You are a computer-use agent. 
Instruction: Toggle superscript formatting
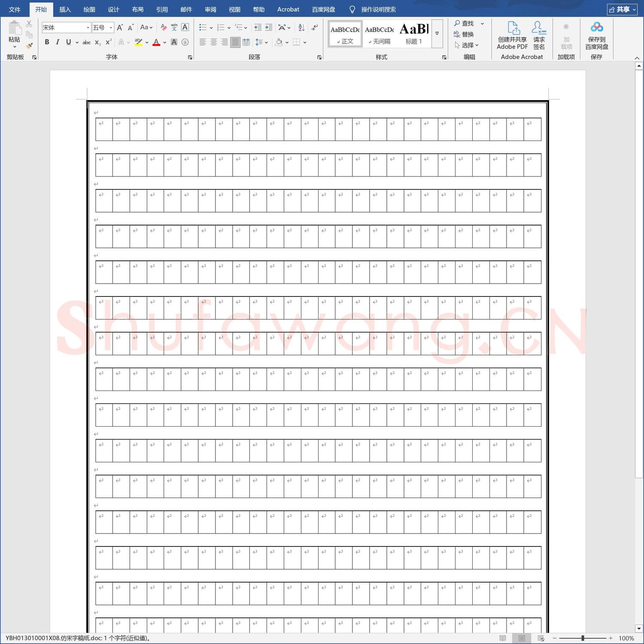coord(108,42)
